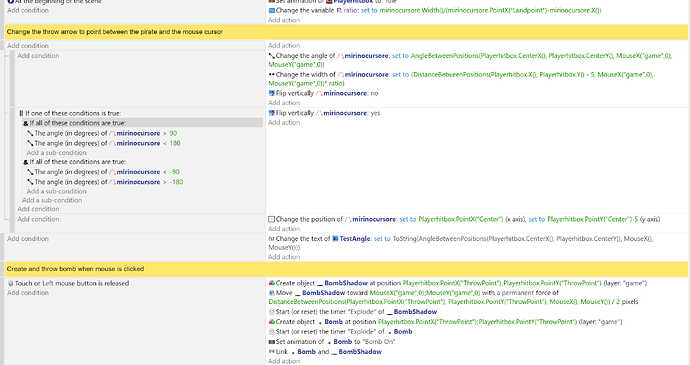The image size is (690, 365).
Task: Click the flip icon on 'Flip vertically mirinocursore: no'
Action: 272,93
